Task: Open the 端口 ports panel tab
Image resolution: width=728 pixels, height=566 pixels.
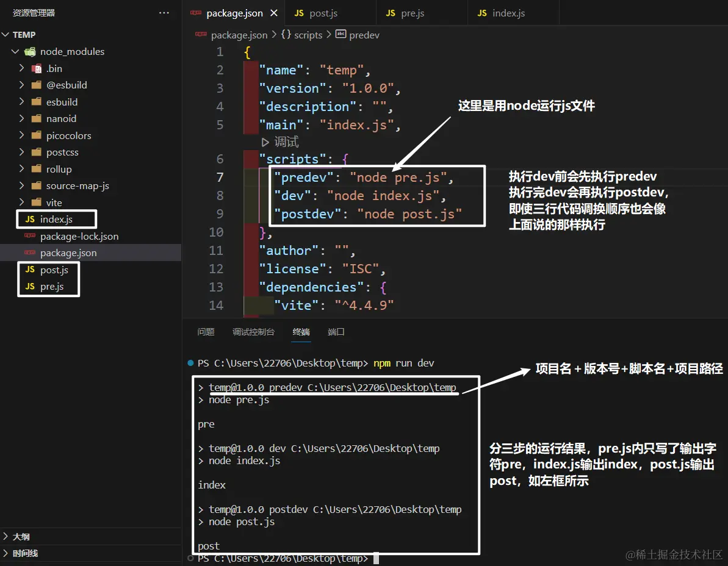Action: [336, 332]
